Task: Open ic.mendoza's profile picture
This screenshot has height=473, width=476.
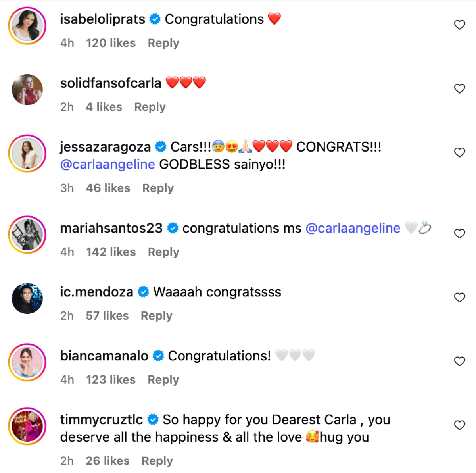Action: [x=27, y=298]
